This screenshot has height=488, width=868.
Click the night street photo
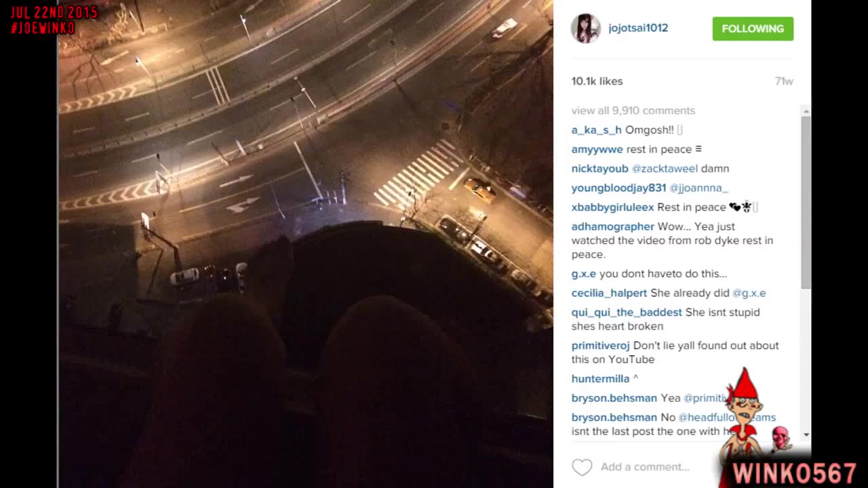305,244
